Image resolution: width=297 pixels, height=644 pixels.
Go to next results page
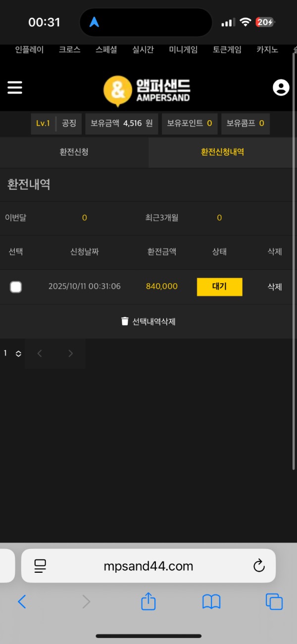tap(70, 353)
